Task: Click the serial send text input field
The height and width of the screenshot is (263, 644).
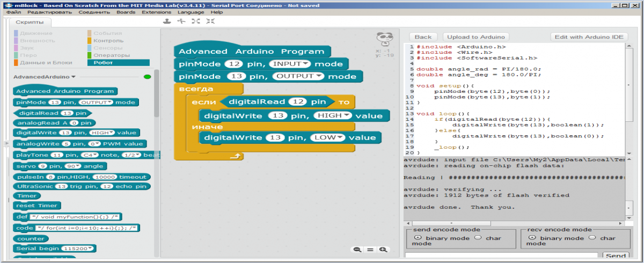Action: click(x=502, y=257)
